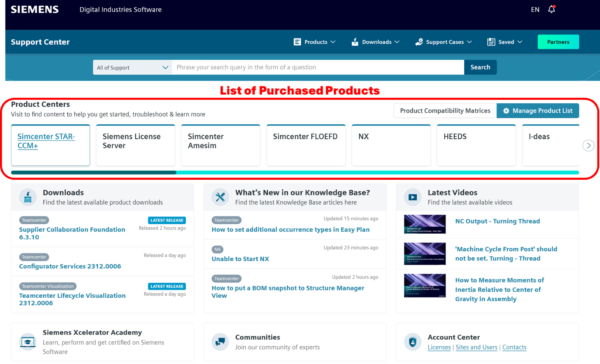
Task: Focus the search query input field
Action: pos(318,67)
